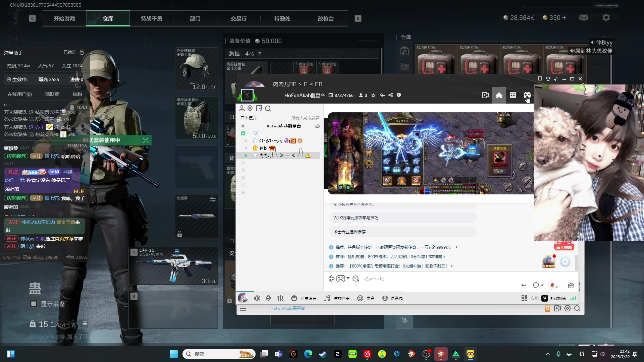The width and height of the screenshot is (644, 362).
Task: Close the 制式套装使用中 banner
Action: pyautogui.click(x=146, y=140)
